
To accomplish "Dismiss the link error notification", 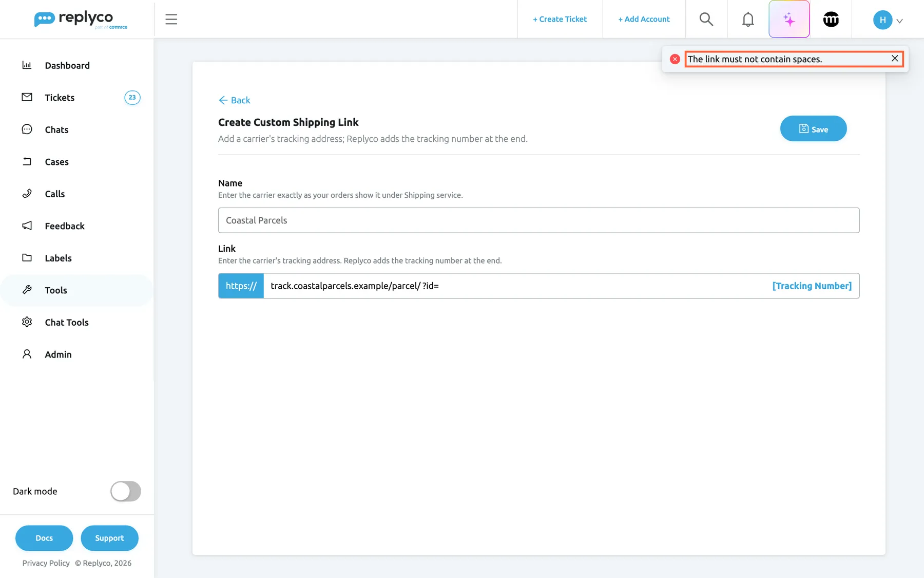I will [x=895, y=59].
